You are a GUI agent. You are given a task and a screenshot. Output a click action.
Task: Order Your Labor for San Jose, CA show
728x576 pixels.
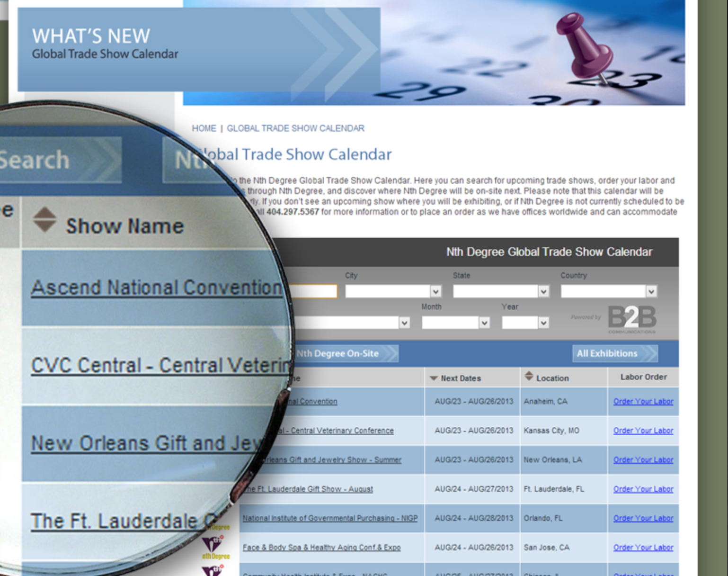click(643, 548)
